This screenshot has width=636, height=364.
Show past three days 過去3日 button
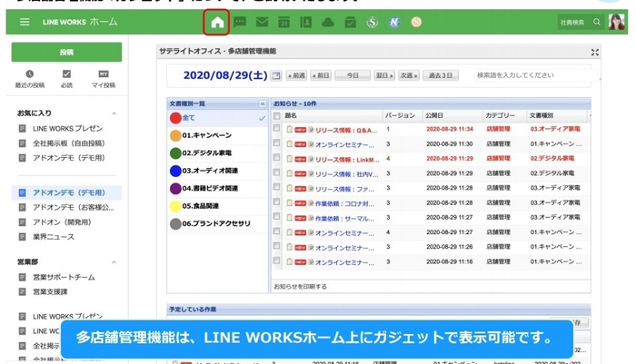pos(441,75)
